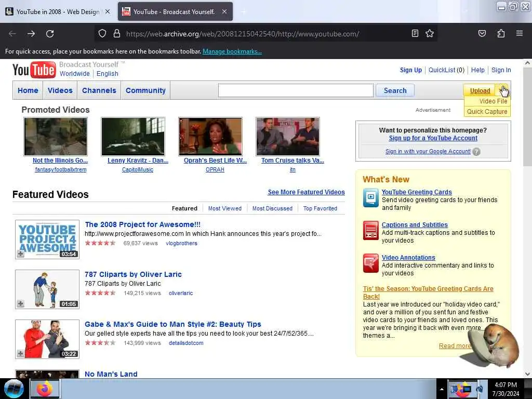The height and width of the screenshot is (399, 532).
Task: Click the page scrollbar up arrow
Action: (527, 63)
